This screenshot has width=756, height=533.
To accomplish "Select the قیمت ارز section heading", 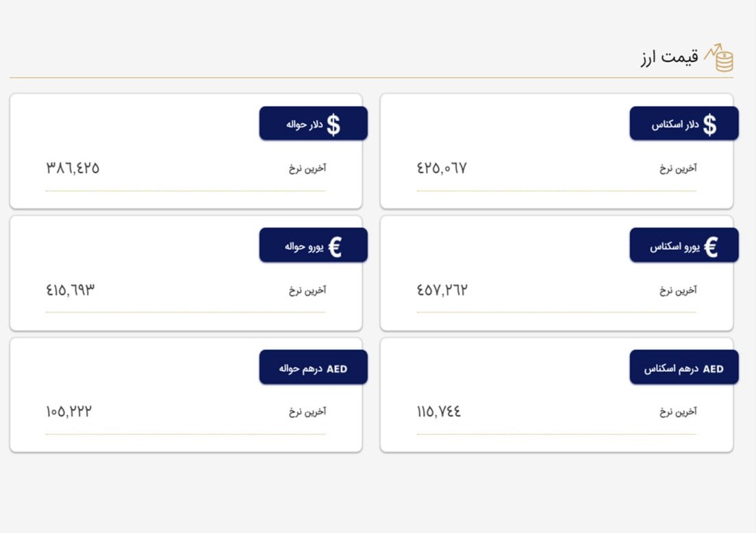I will [x=669, y=58].
